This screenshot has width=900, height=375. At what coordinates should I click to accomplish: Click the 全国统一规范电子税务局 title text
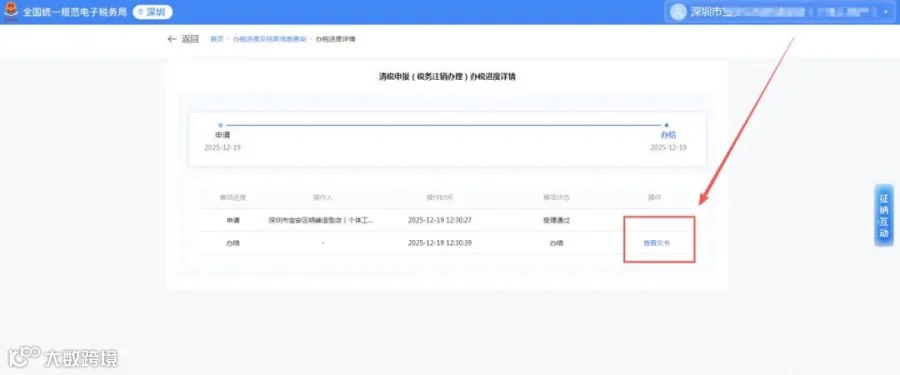[x=75, y=12]
